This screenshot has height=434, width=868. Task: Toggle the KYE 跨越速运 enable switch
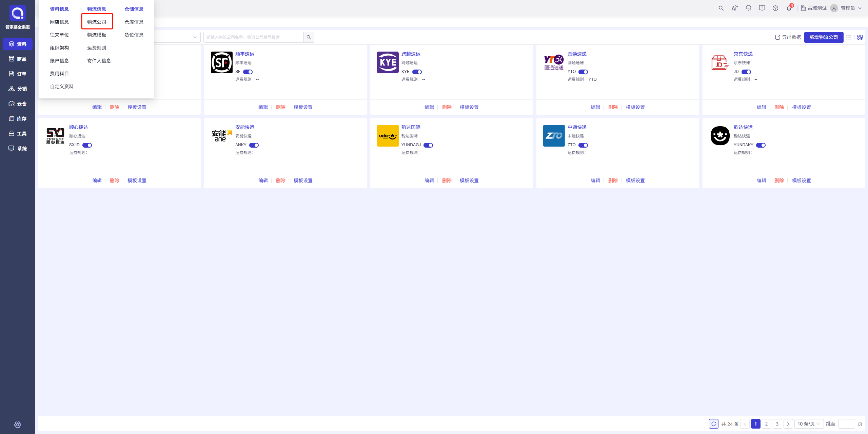(x=417, y=72)
